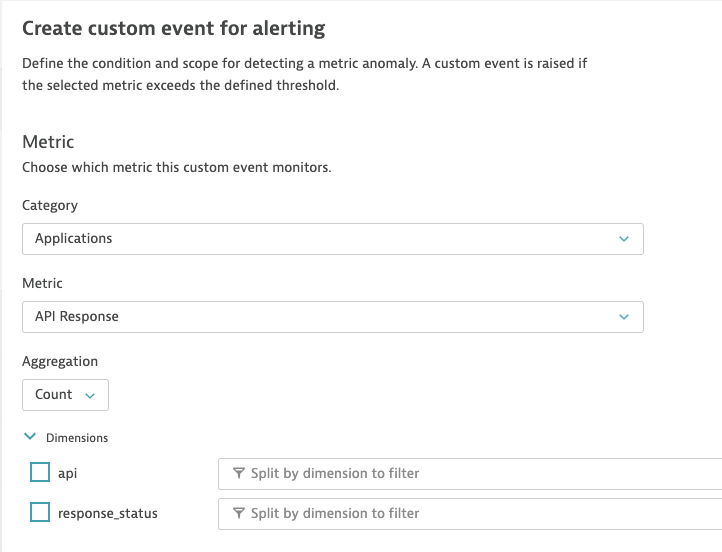Click the Dimensions section label
The image size is (722, 552).
click(77, 438)
